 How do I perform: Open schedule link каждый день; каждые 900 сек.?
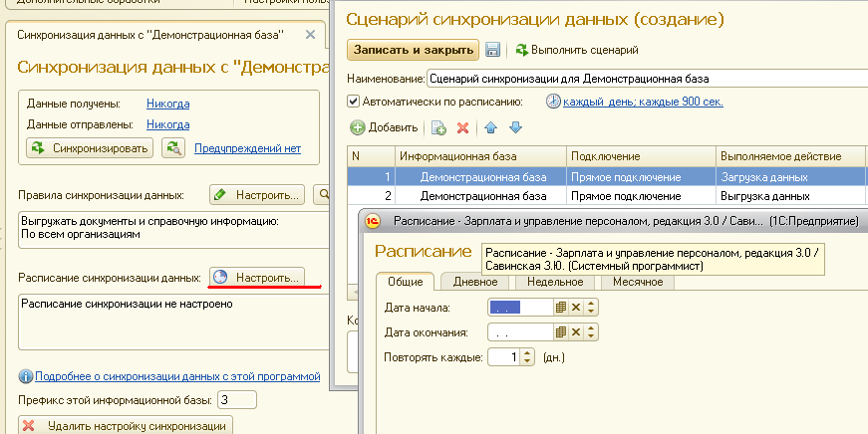point(643,102)
